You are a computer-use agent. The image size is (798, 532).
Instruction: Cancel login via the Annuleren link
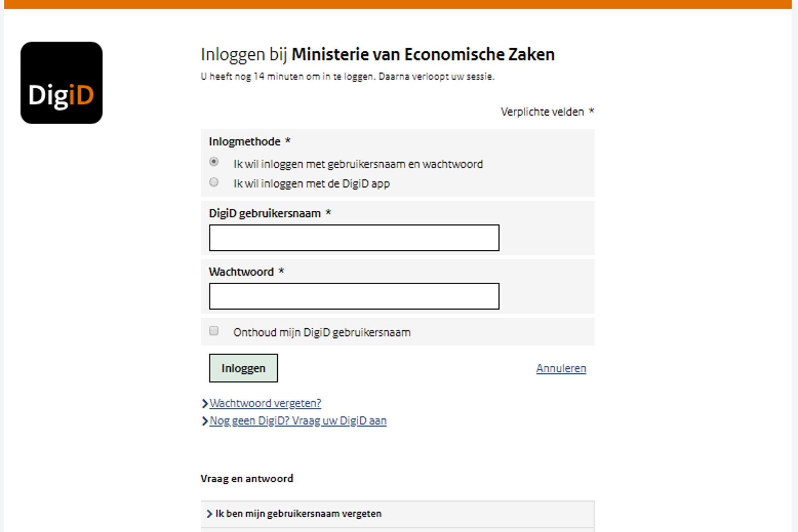[561, 369]
